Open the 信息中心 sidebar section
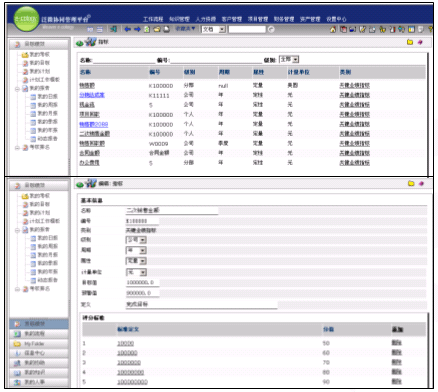Screen dimensions: 438x392 pos(39,353)
